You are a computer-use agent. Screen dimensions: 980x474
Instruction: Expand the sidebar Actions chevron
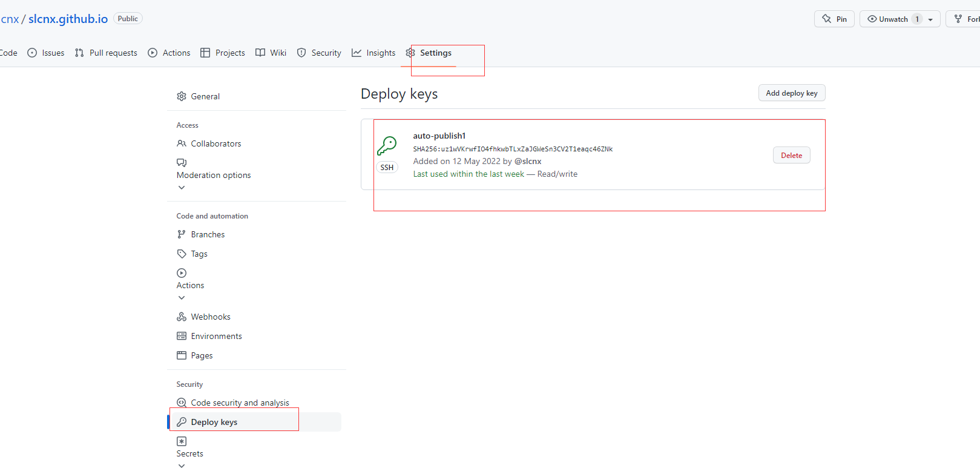tap(182, 298)
